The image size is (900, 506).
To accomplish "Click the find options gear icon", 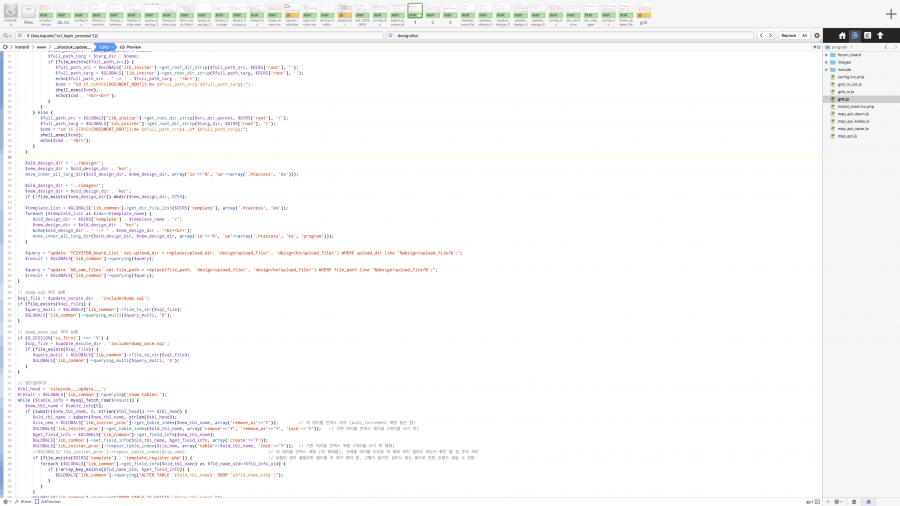I will (x=817, y=35).
